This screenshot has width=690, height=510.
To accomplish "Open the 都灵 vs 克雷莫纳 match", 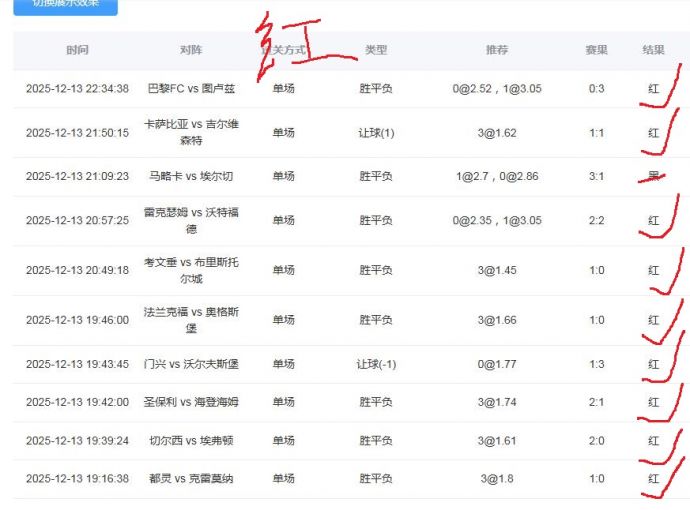I will (191, 479).
